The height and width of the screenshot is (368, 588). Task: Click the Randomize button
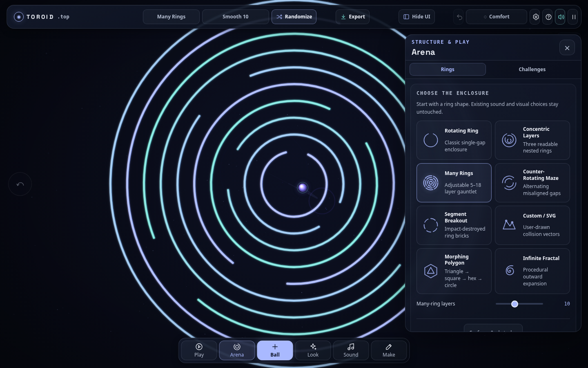click(294, 17)
